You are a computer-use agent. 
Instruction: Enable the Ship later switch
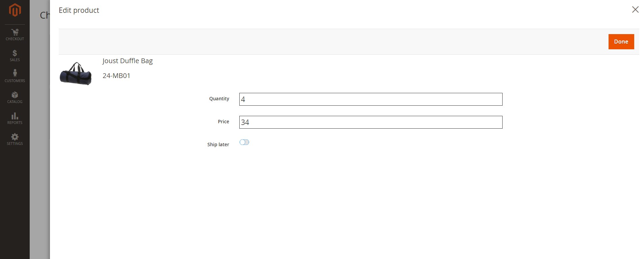pos(244,142)
